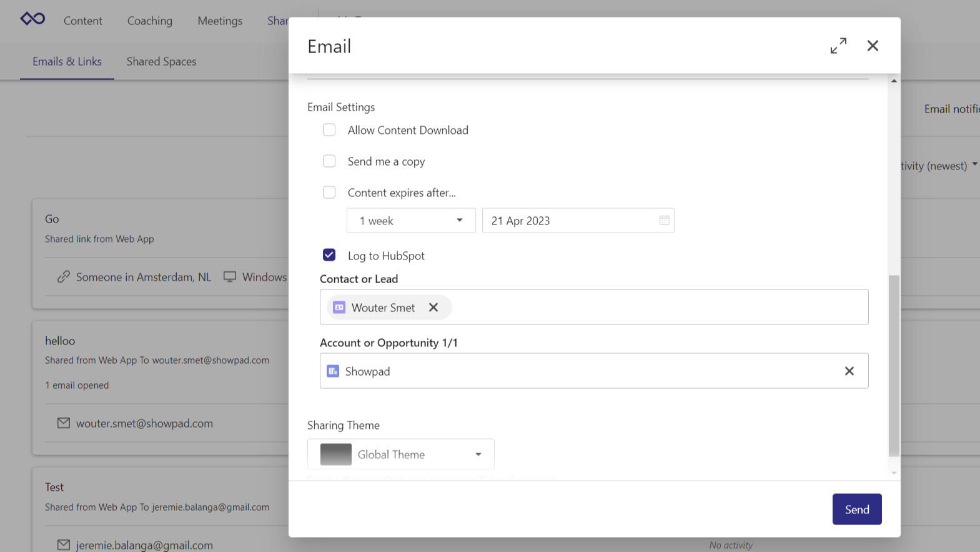Click the Account or Opportunity field
The image size is (980, 552).
(594, 371)
